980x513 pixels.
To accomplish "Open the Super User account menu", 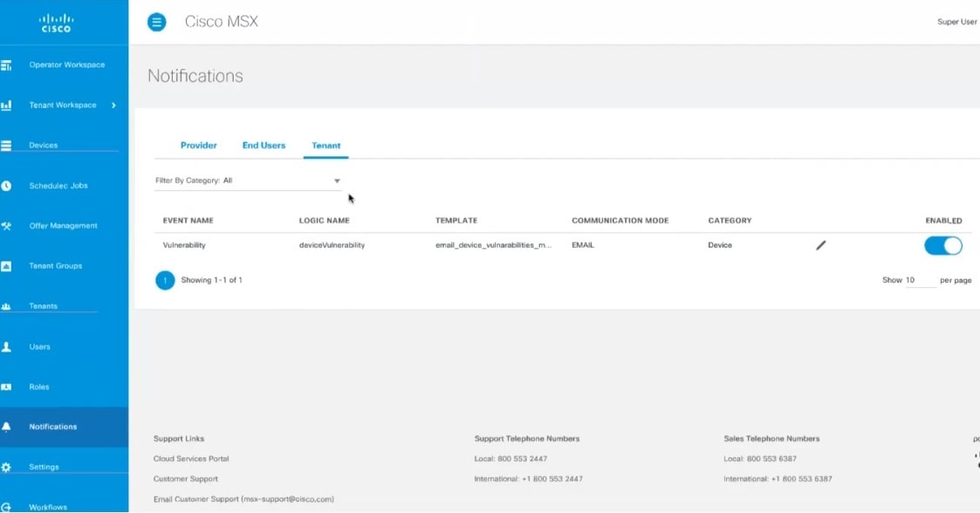I will (x=957, y=22).
